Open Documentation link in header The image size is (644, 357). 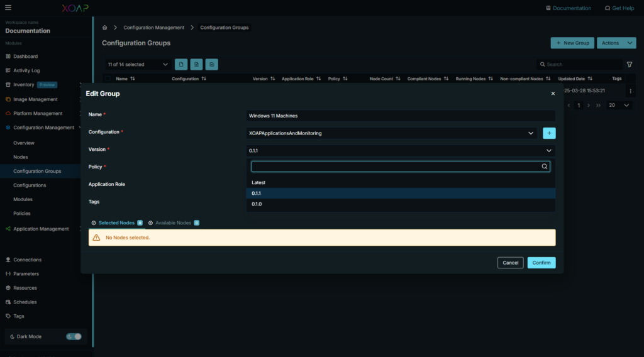click(568, 8)
